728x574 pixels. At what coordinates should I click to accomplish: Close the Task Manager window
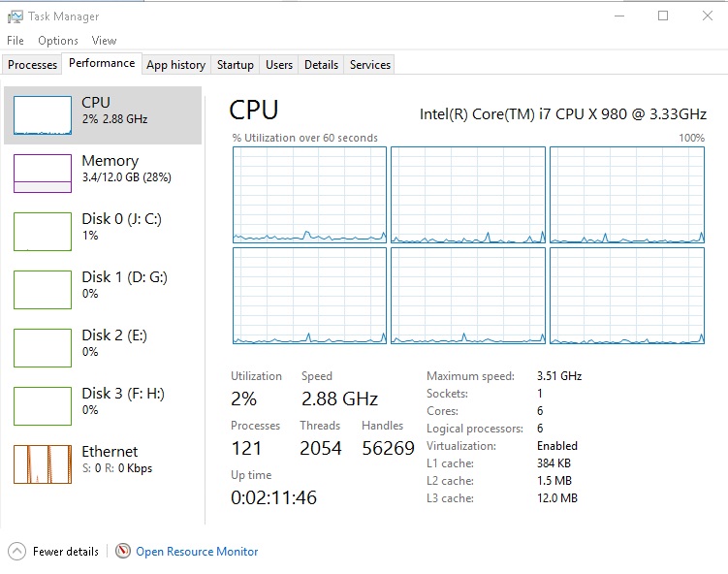[x=707, y=16]
